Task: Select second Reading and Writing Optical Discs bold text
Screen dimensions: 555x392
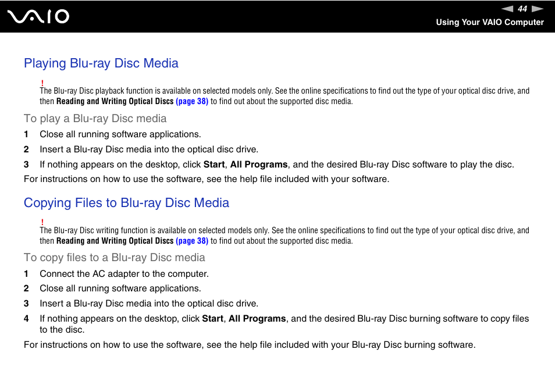Action: [115, 241]
